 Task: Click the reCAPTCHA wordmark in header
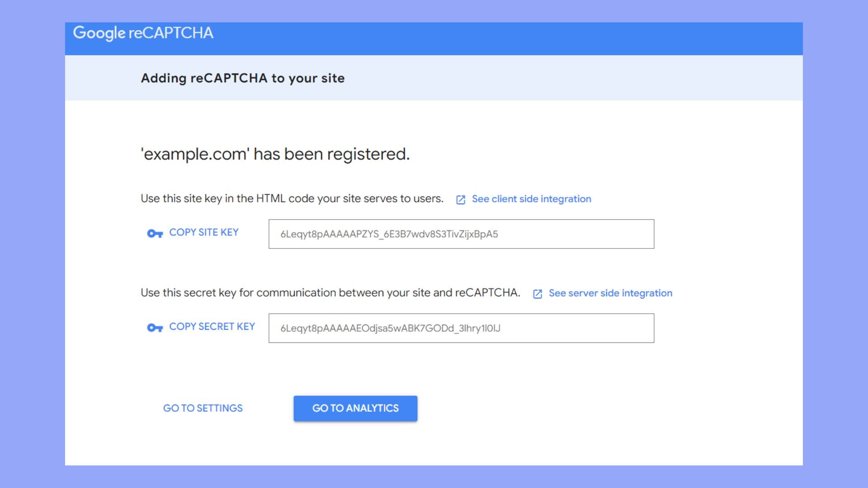(171, 33)
